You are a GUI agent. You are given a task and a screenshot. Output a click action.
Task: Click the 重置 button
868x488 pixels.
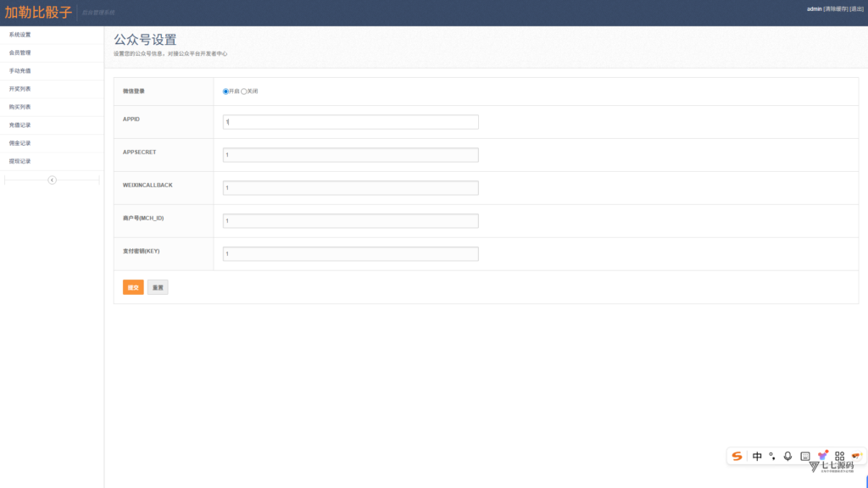point(158,287)
